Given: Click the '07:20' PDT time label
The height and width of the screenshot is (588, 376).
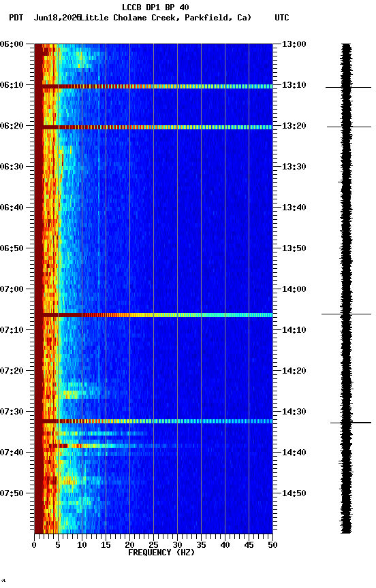Looking at the screenshot, I should [x=12, y=371].
